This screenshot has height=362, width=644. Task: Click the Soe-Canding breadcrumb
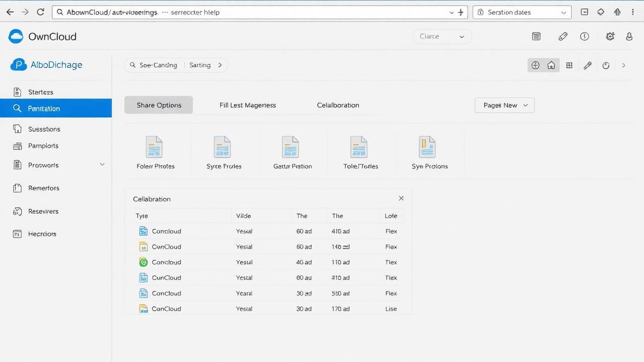tap(158, 65)
